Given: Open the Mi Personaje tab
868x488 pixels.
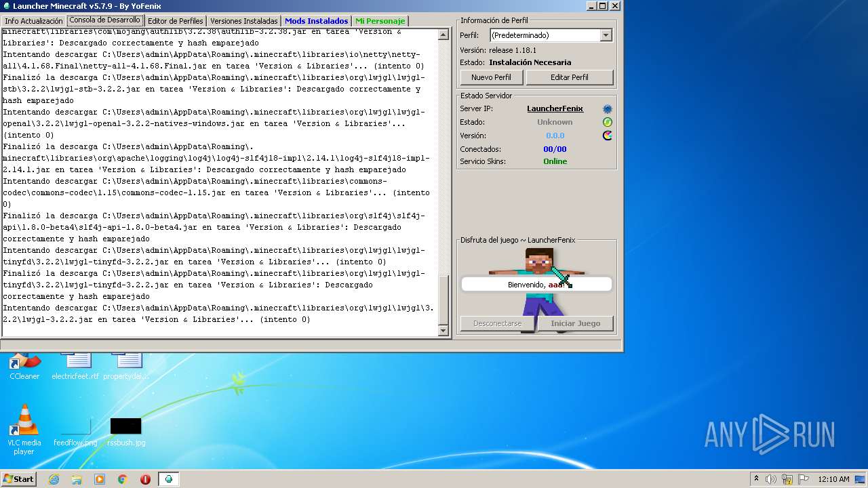Looking at the screenshot, I should tap(380, 21).
